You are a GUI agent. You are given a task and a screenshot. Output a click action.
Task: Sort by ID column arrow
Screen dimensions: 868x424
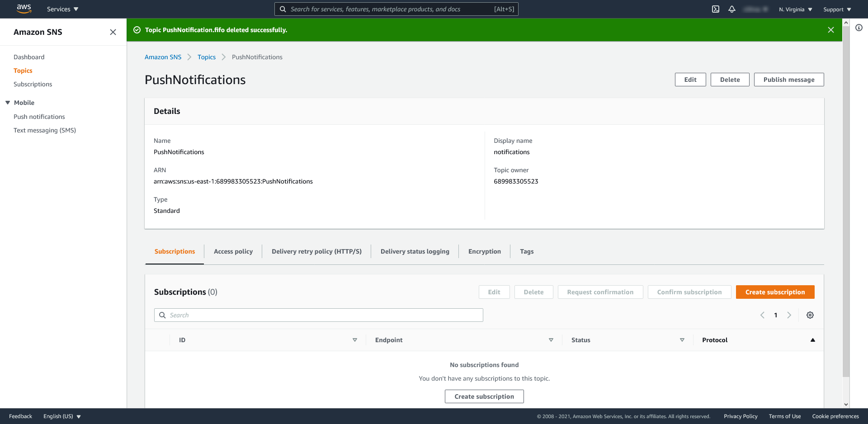355,340
